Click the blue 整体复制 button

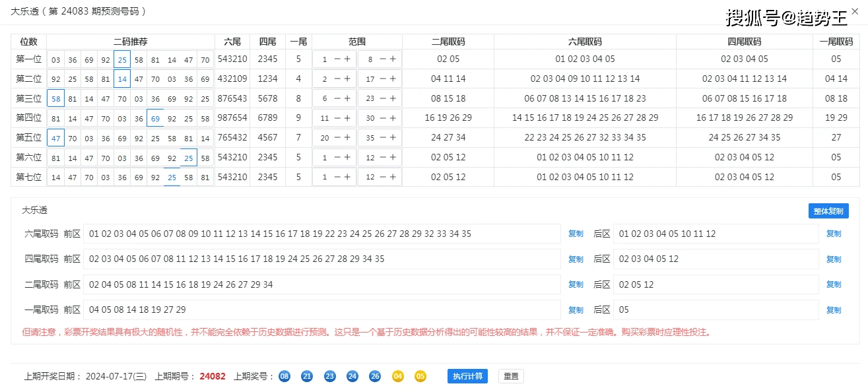click(x=828, y=211)
